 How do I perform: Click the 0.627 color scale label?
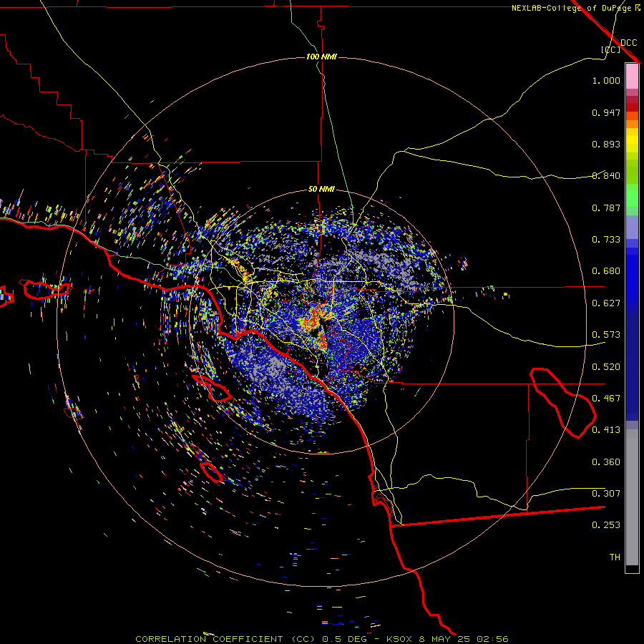coord(606,303)
